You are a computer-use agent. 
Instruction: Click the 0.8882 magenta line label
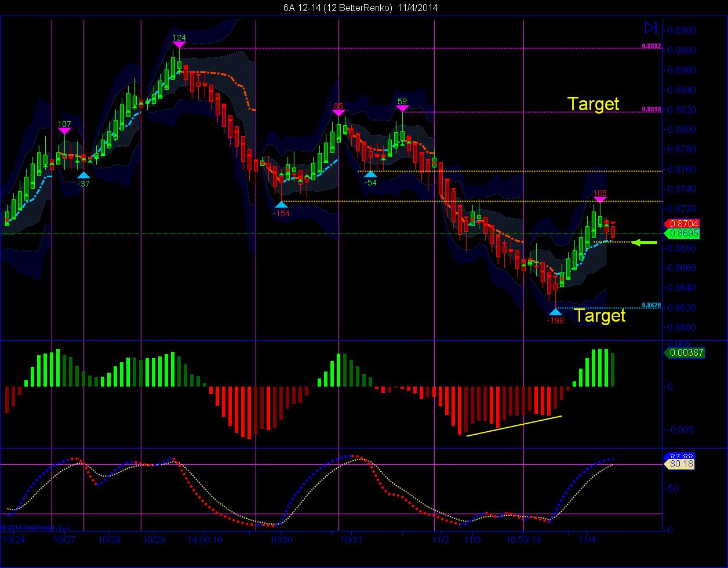651,46
